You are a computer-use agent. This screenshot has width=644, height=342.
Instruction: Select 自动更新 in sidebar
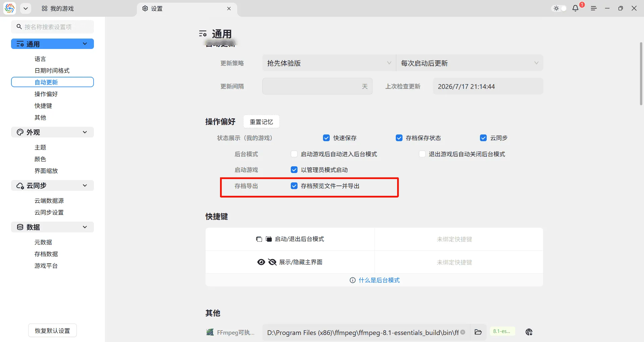tap(52, 82)
